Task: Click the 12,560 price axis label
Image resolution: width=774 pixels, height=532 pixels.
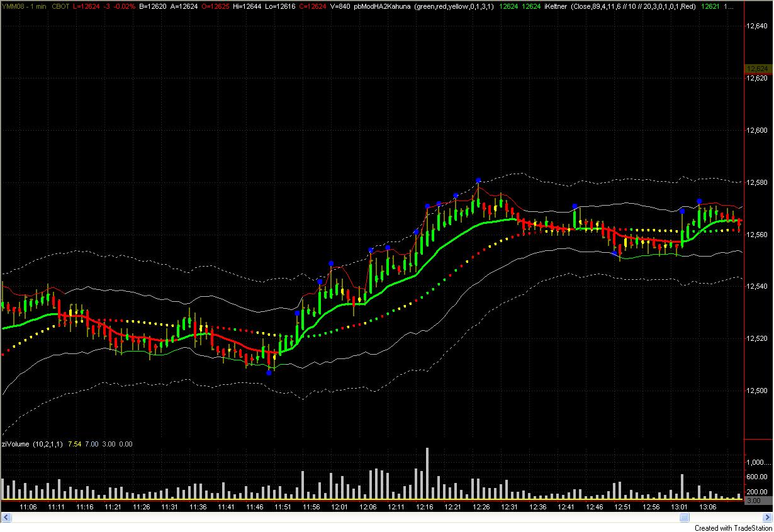Action: [757, 235]
